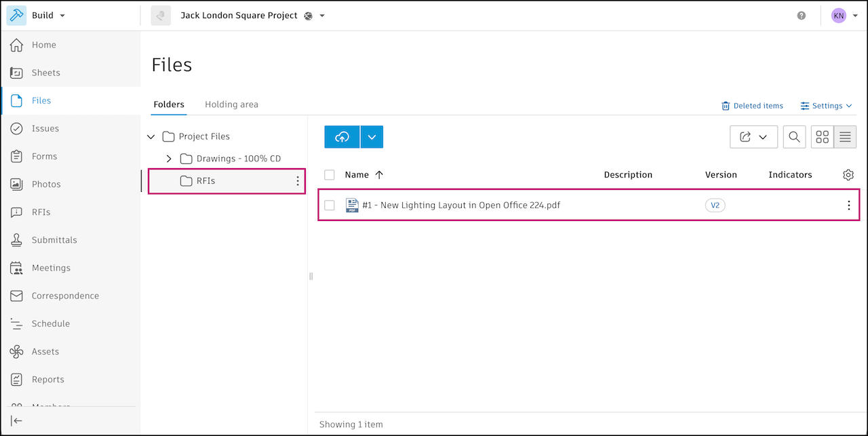Viewport: 868px width, 436px height.
Task: Expand the Drawings - 100% CD folder
Action: click(x=169, y=159)
